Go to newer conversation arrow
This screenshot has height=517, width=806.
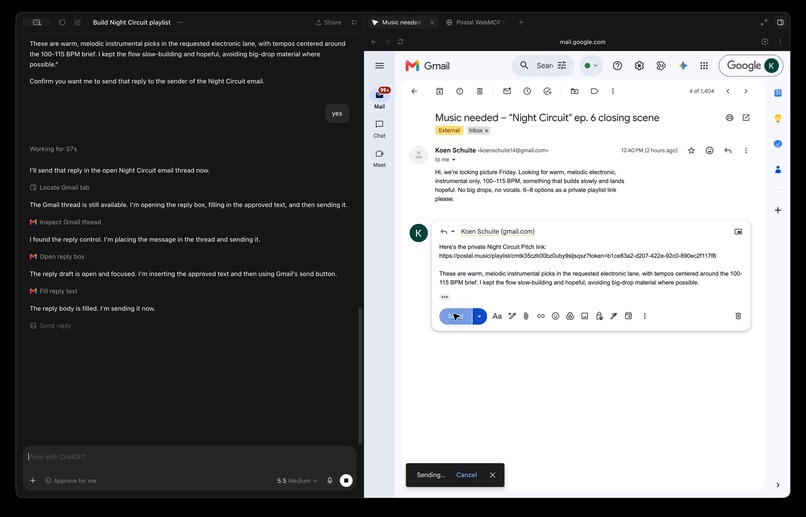tap(728, 91)
